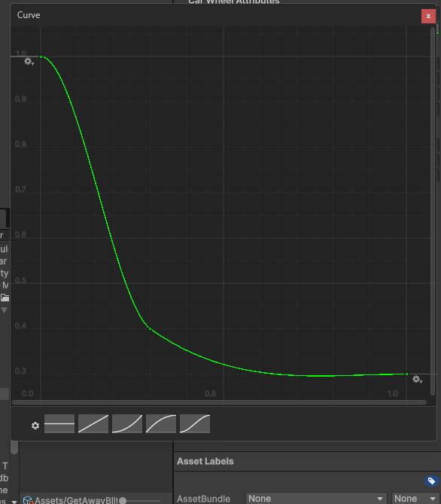Click the Asset Labels header

(x=205, y=461)
